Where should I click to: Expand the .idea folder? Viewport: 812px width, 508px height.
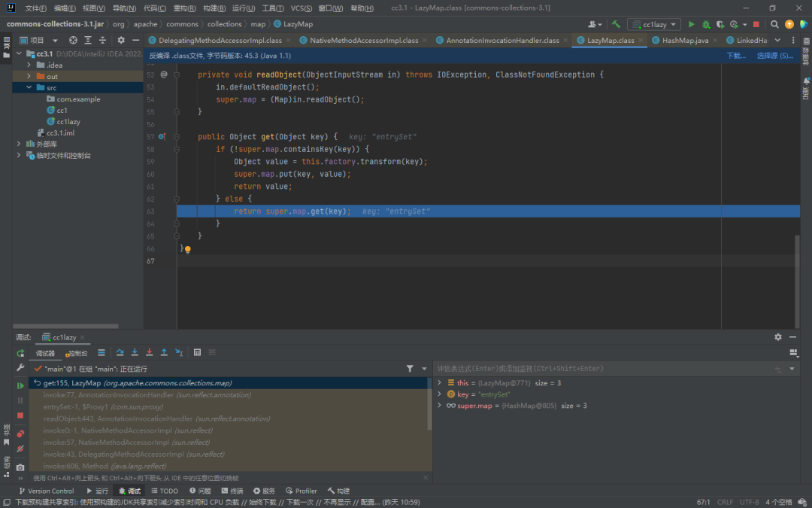(29, 65)
